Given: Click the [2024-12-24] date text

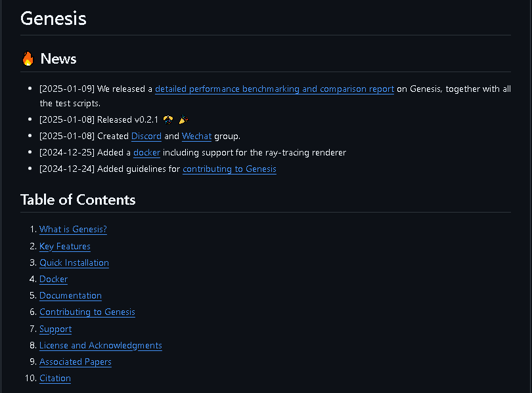Looking at the screenshot, I should point(67,169).
